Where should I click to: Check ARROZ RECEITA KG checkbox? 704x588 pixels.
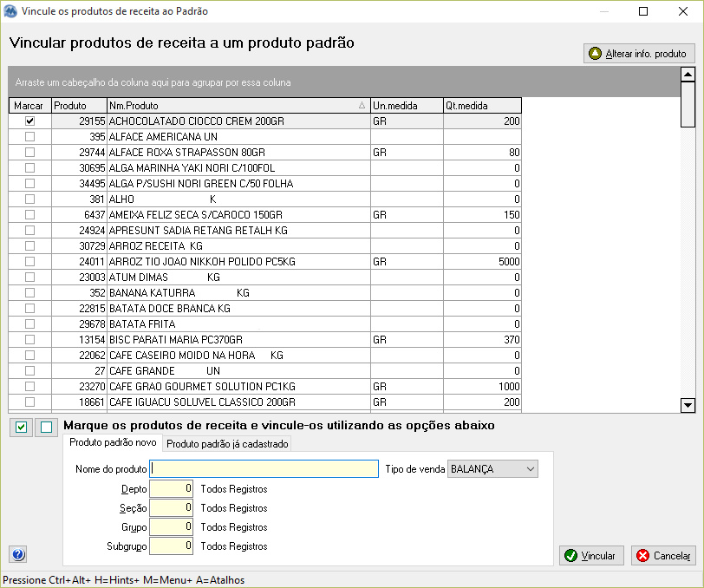pos(29,245)
